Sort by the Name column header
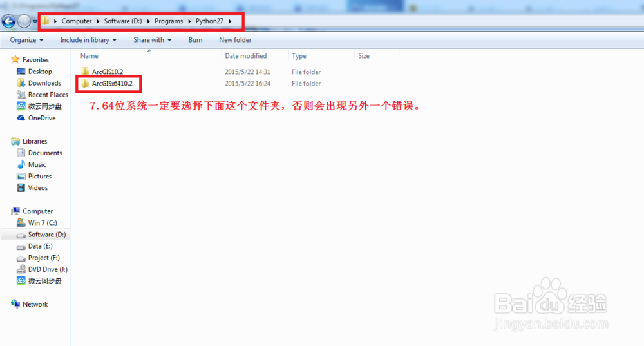 (x=89, y=56)
